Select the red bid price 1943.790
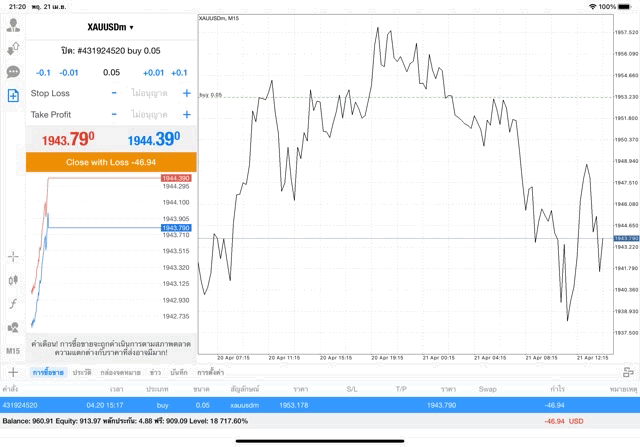 (68, 139)
